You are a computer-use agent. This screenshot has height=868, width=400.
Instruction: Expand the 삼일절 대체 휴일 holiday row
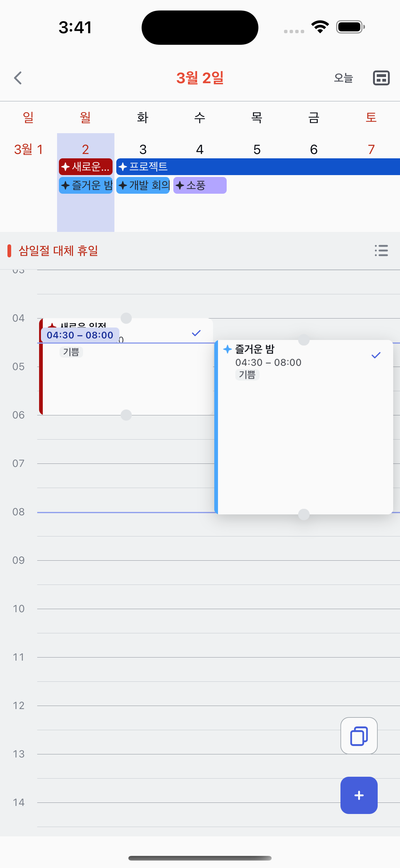pyautogui.click(x=58, y=250)
